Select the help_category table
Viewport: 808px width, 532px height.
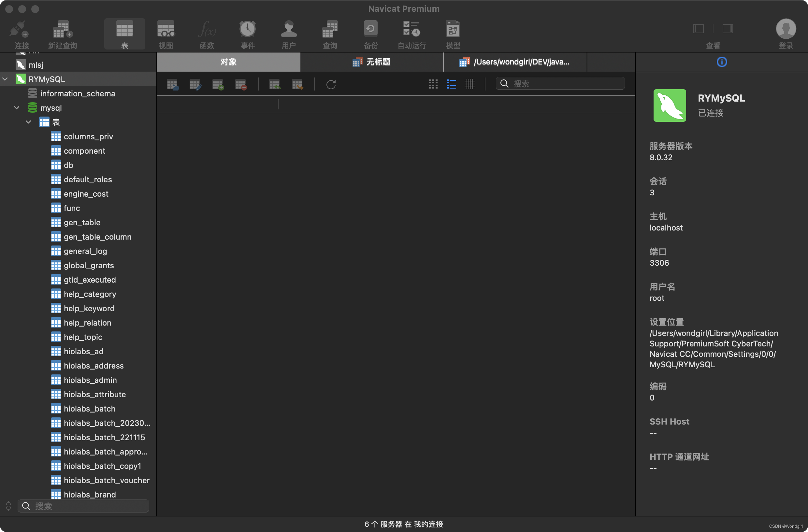(78, 294)
